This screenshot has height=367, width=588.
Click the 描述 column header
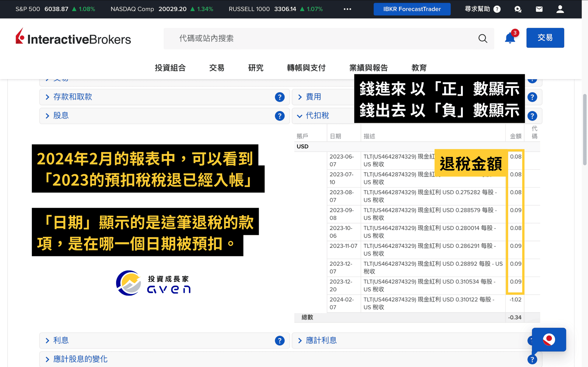369,136
